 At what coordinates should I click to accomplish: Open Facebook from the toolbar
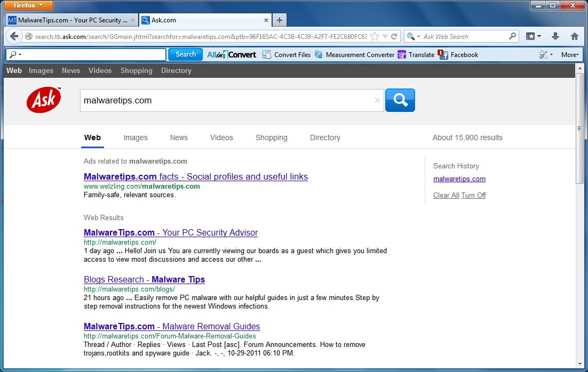pyautogui.click(x=458, y=55)
